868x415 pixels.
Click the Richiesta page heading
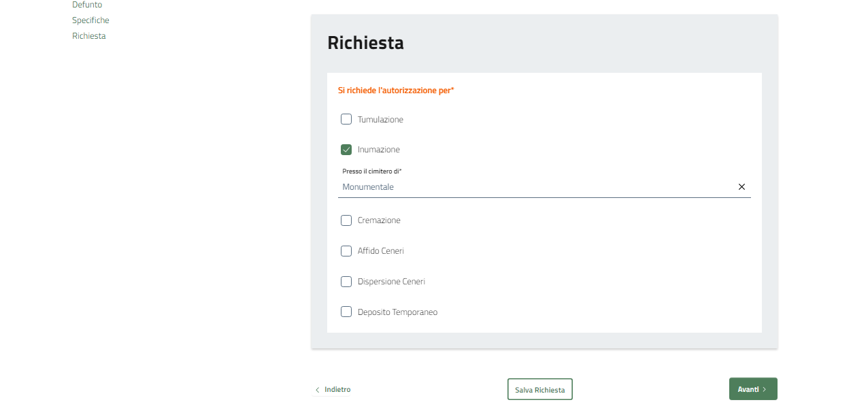pos(365,43)
